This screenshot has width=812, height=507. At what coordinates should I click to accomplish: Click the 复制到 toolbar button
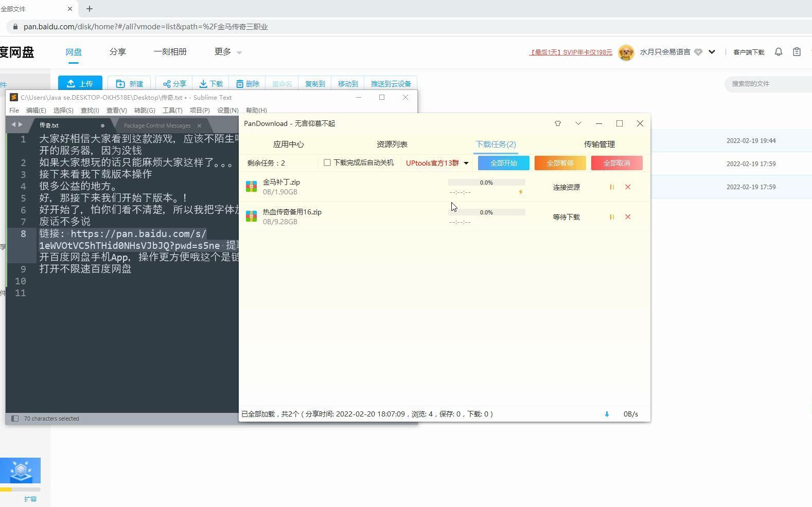[x=315, y=83]
